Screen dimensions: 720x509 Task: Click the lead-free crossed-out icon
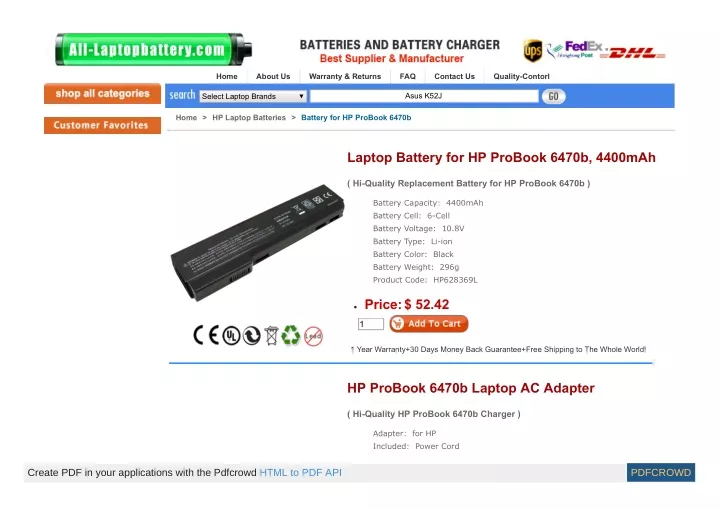click(x=313, y=336)
